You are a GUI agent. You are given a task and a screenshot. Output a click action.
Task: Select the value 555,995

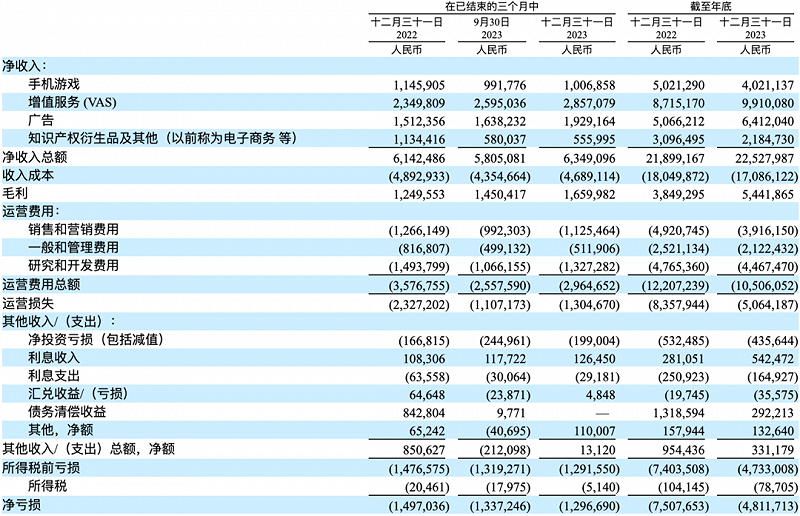pyautogui.click(x=594, y=140)
